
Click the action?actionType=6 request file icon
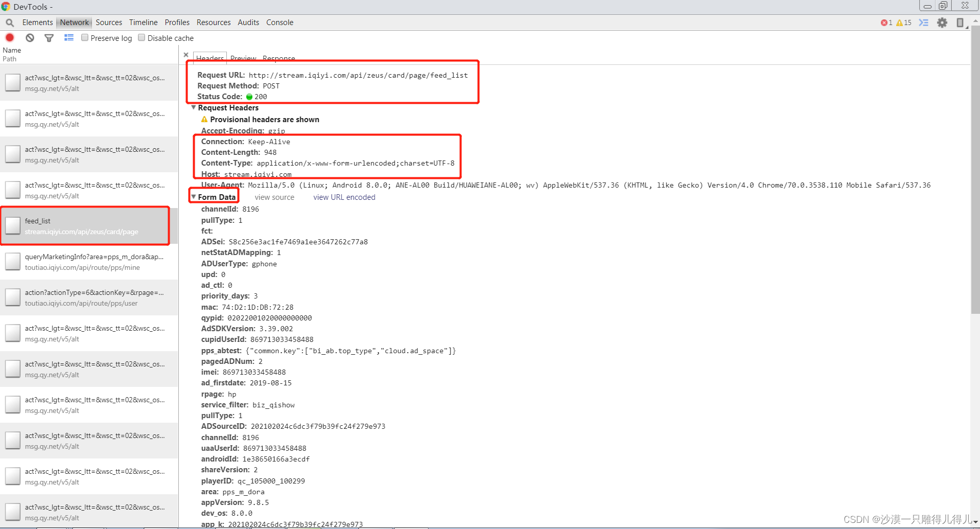[x=13, y=297]
